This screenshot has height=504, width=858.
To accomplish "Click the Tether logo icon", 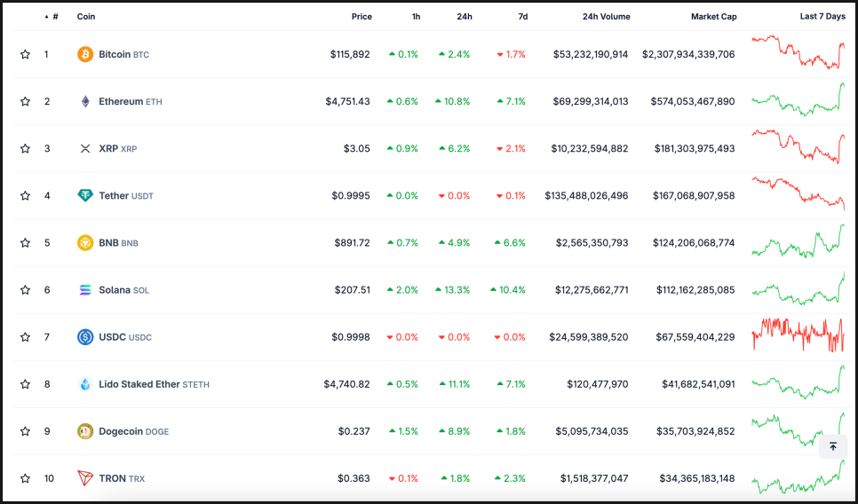I will point(85,195).
